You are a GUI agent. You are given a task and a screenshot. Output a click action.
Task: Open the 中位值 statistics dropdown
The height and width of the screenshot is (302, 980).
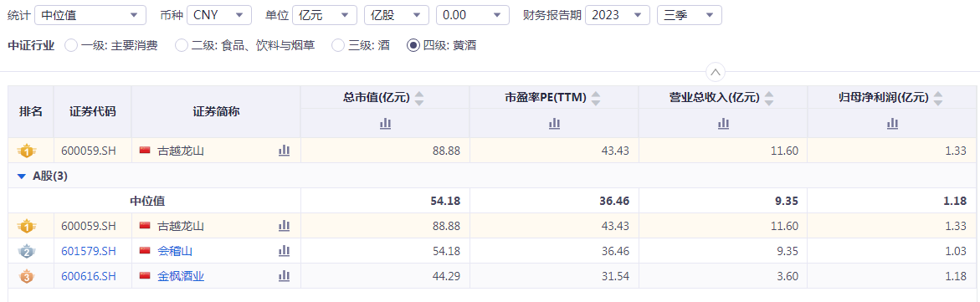90,15
